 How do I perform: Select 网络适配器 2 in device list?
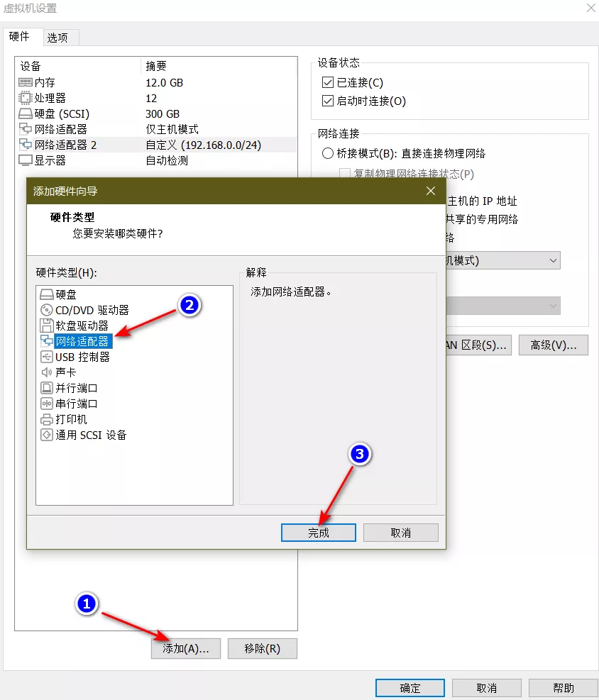[66, 145]
